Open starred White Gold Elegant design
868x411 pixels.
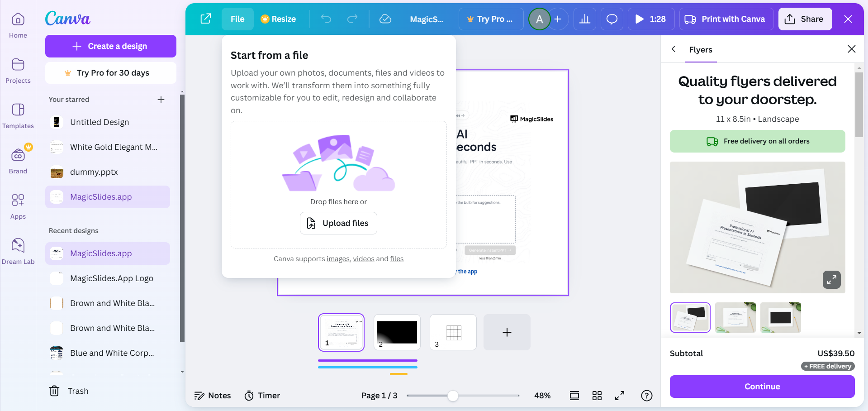108,147
